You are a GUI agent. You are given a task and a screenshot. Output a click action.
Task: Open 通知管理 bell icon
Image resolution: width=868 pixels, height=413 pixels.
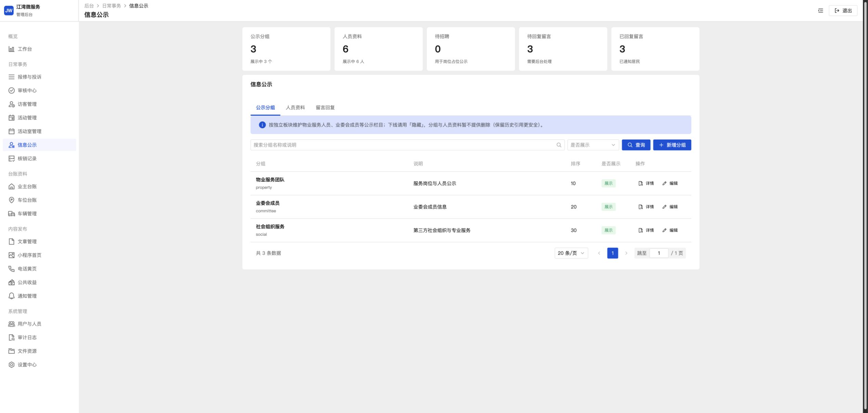click(x=11, y=296)
